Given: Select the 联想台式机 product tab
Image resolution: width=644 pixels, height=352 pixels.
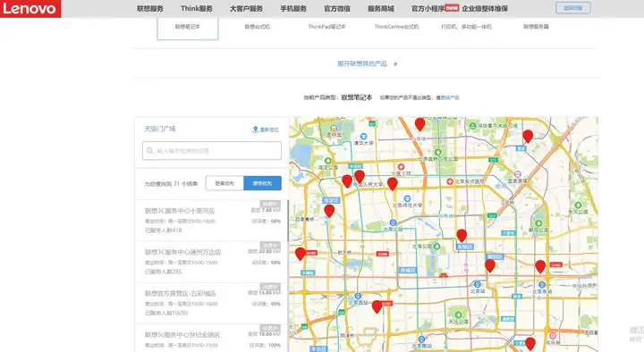Looking at the screenshot, I should pos(257,27).
